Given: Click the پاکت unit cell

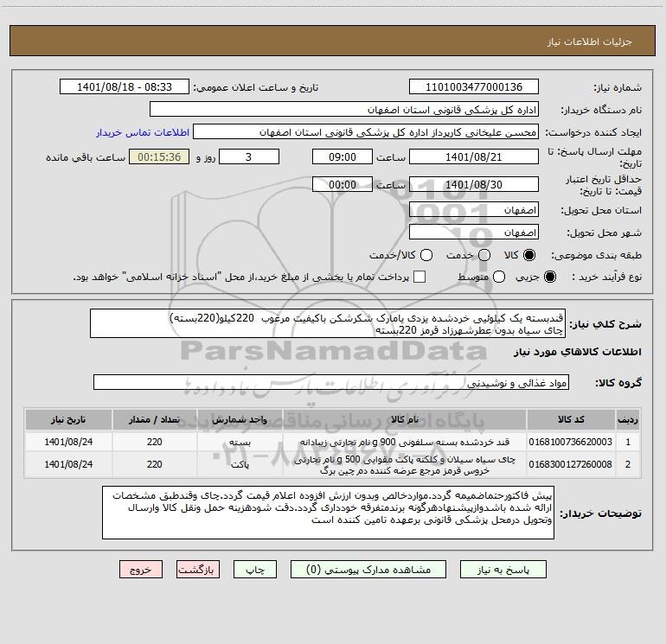Looking at the screenshot, I should click(240, 464).
